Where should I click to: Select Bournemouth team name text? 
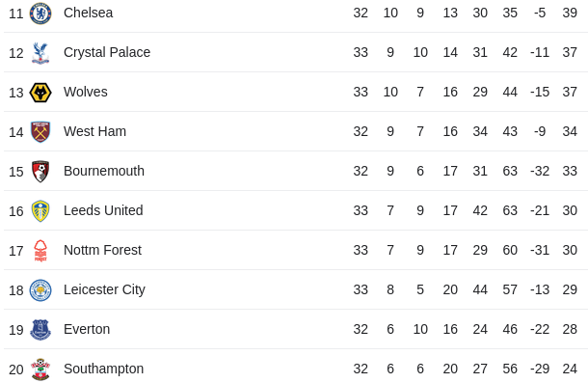tap(104, 171)
